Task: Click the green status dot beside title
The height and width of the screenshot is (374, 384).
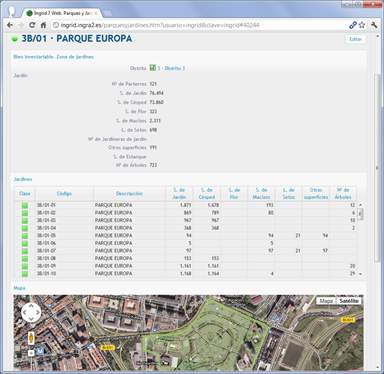Action: pyautogui.click(x=15, y=39)
